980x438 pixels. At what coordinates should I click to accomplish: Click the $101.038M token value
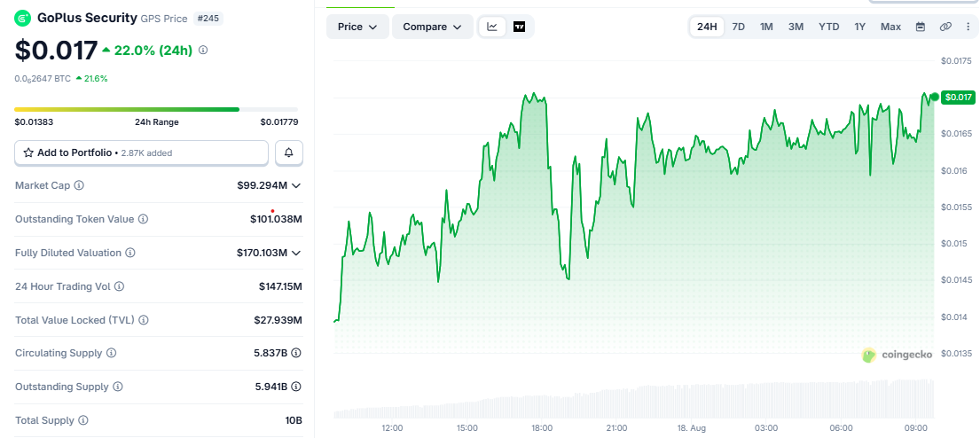point(276,219)
